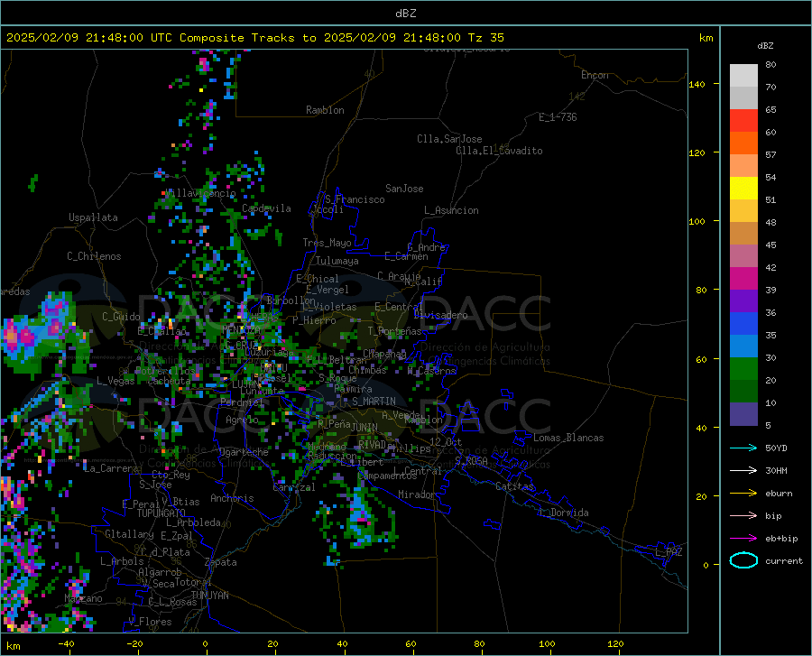Click the 'C_Guido' map label

tap(121, 317)
